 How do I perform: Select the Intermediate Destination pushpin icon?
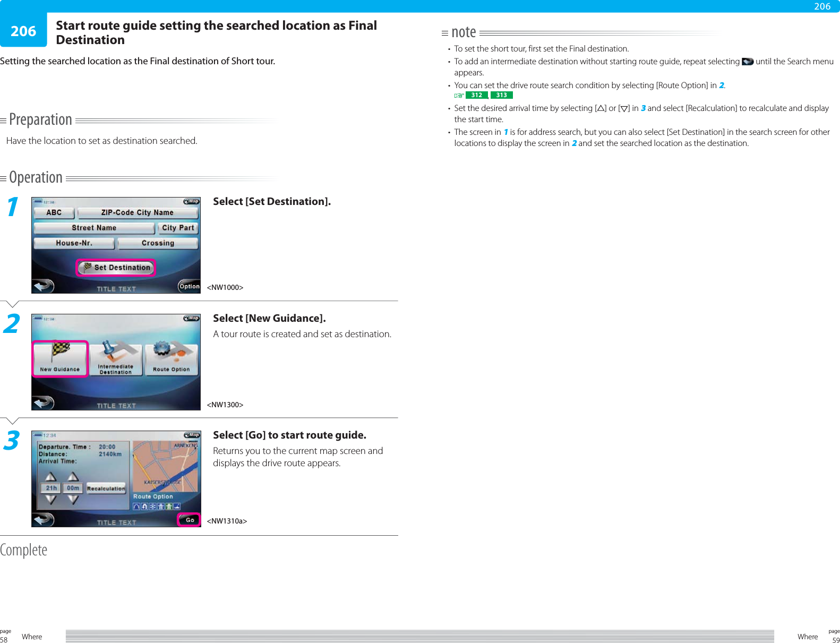[116, 359]
